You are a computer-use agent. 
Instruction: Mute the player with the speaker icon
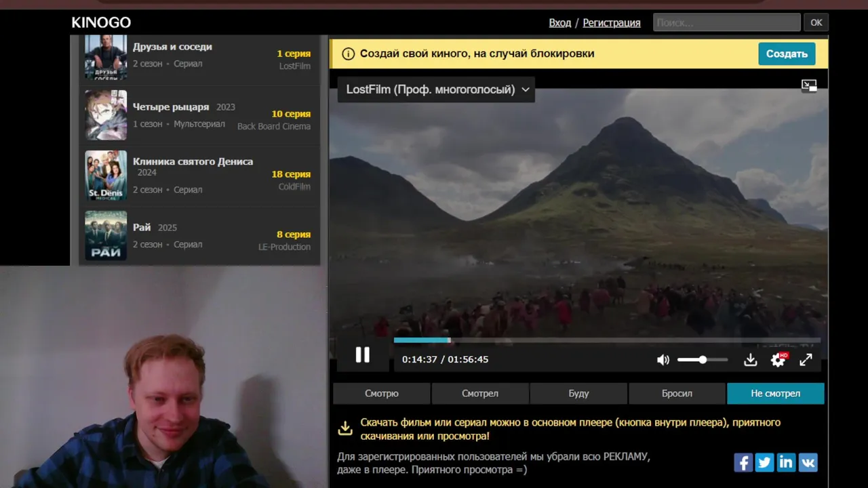(x=663, y=360)
